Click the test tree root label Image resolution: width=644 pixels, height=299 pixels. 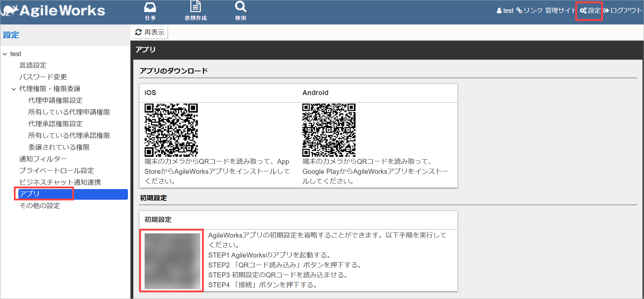pos(16,54)
